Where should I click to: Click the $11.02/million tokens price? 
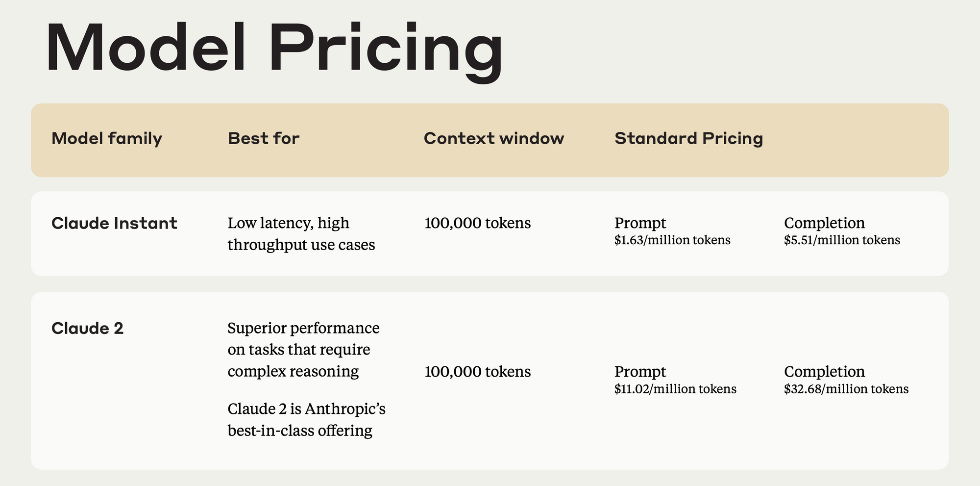click(675, 389)
